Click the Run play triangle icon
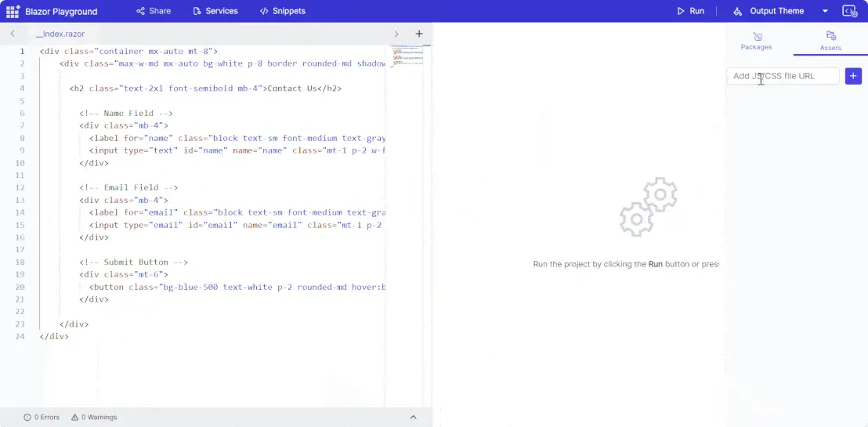Viewport: 868px width, 427px height. pyautogui.click(x=681, y=11)
